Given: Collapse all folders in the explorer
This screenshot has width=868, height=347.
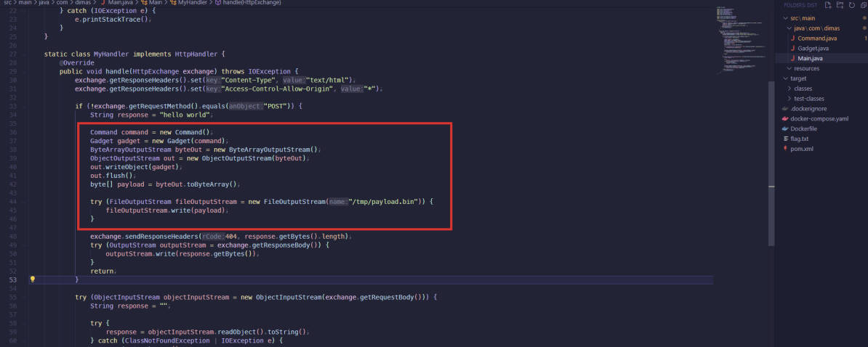Looking at the screenshot, I should [863, 5].
